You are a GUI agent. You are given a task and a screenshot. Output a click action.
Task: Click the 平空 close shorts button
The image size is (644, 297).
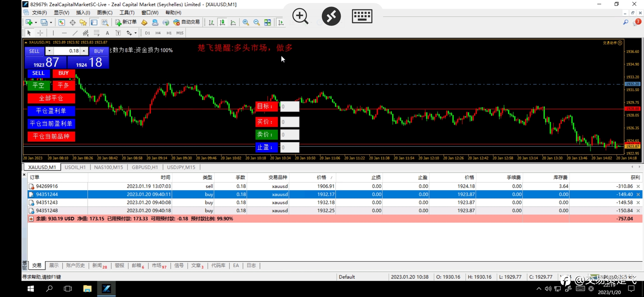(x=39, y=86)
